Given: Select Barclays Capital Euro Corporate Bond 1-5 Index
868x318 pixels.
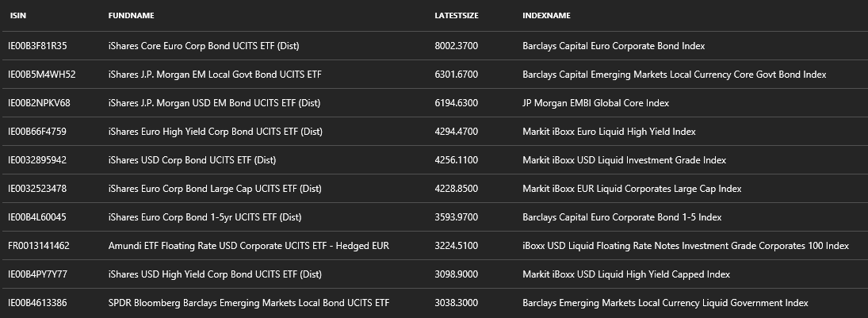Looking at the screenshot, I should point(621,217).
